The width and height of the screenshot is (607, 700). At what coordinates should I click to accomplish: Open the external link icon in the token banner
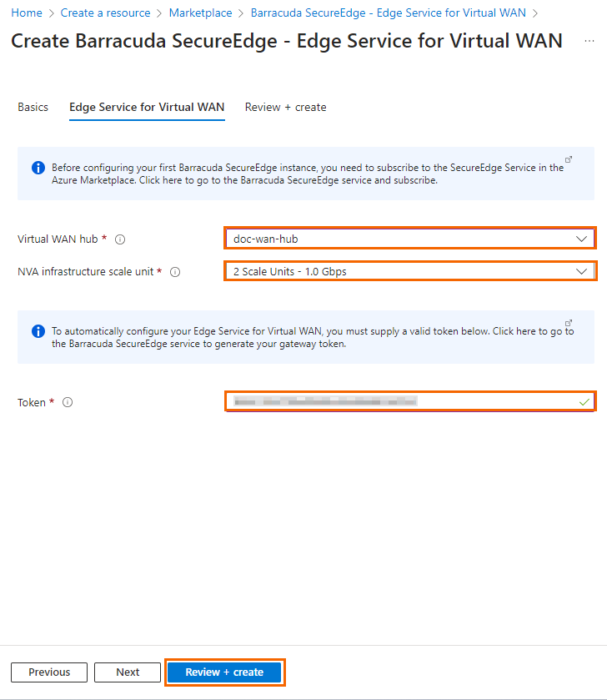point(569,322)
